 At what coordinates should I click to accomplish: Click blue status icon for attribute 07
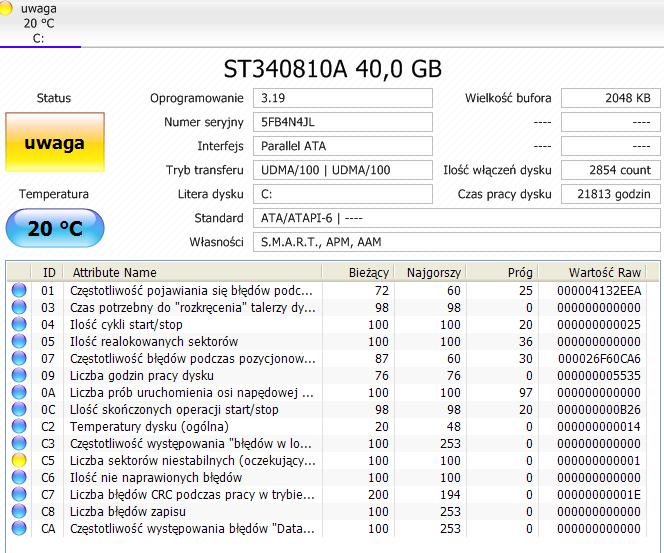[19, 358]
